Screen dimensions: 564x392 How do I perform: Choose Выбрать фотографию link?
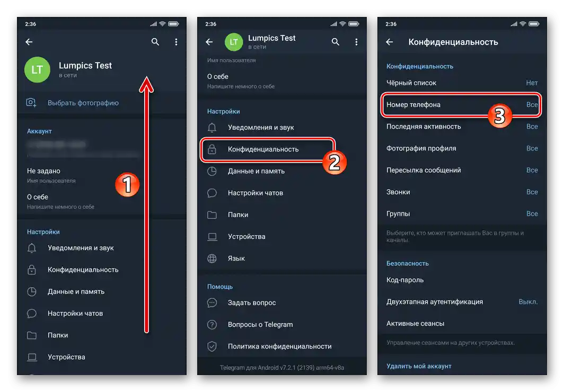[83, 103]
